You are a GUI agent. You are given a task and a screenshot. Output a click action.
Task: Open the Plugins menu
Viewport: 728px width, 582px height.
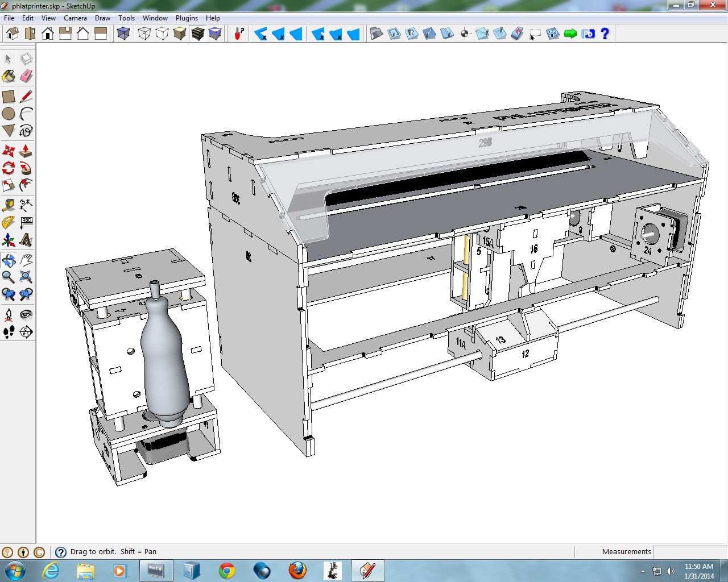(x=187, y=18)
